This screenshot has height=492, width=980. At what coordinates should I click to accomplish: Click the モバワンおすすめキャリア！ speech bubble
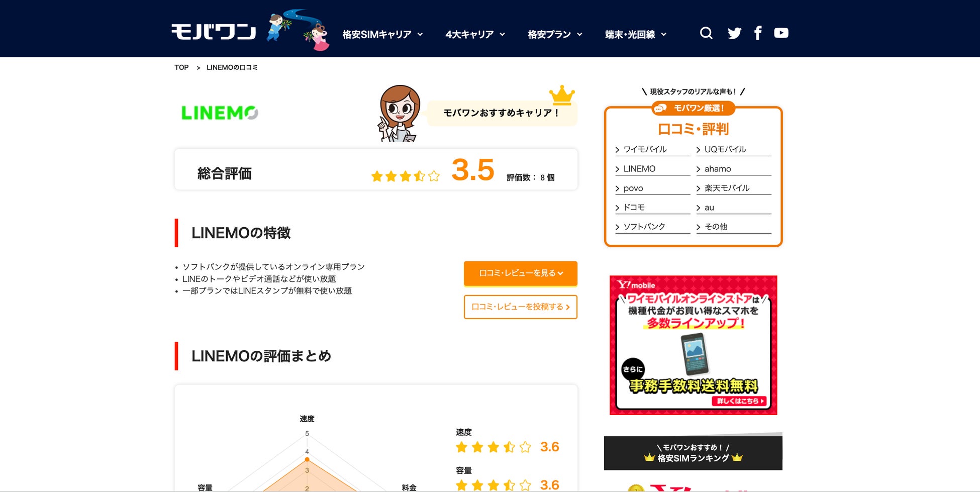pos(502,113)
